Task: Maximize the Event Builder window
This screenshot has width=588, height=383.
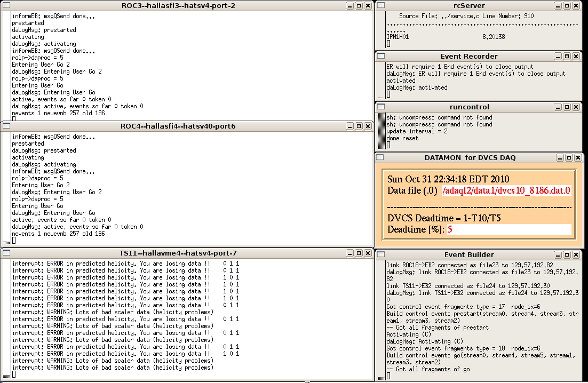Action: click(567, 255)
